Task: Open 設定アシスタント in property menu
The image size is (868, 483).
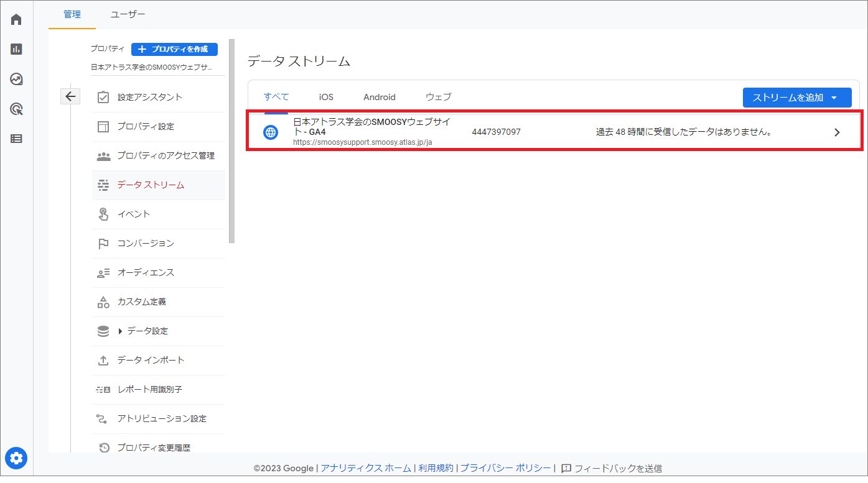Action: 150,97
